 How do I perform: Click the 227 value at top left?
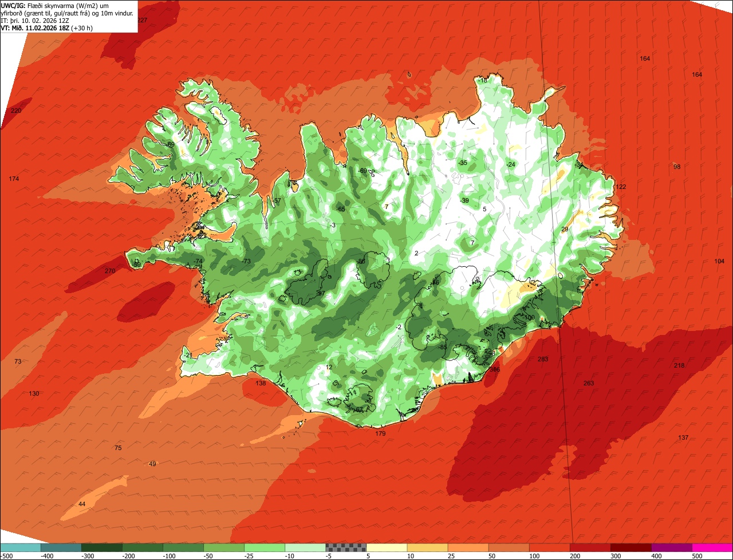click(x=142, y=20)
